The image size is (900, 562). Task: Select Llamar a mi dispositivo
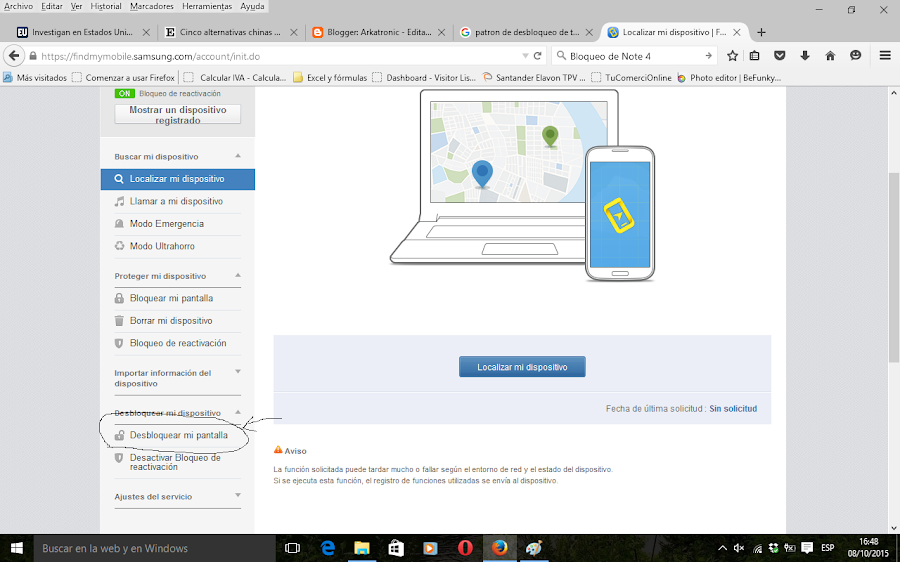(x=177, y=201)
